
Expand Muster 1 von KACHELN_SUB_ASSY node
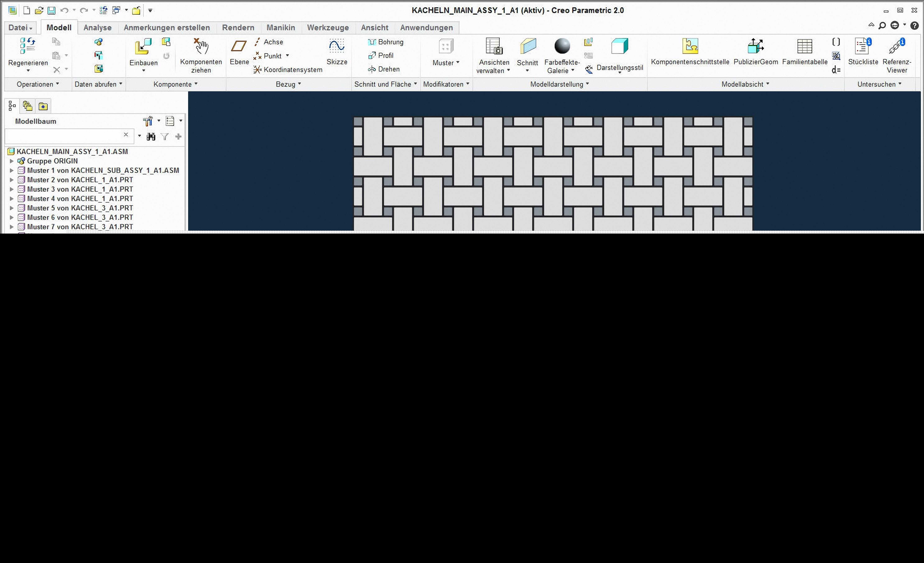tap(12, 170)
